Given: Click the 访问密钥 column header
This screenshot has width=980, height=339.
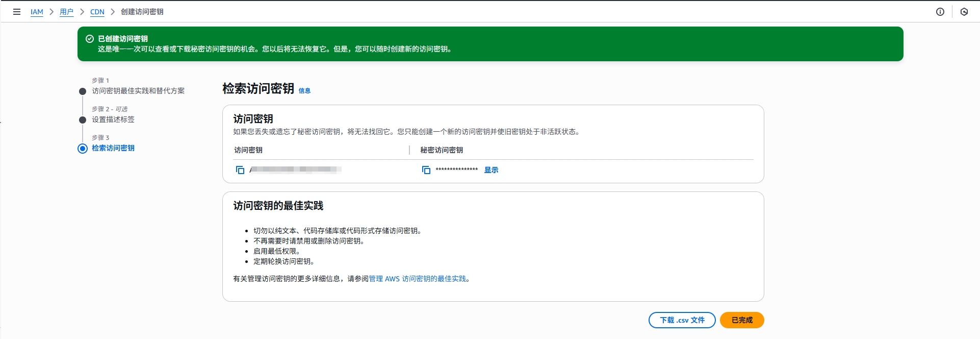Looking at the screenshot, I should [248, 150].
